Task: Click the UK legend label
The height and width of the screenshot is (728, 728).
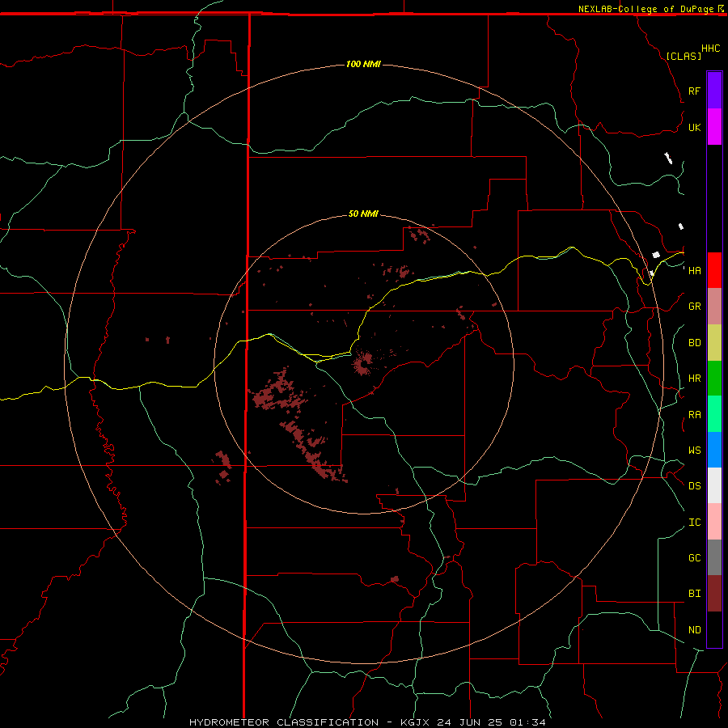Action: point(694,127)
